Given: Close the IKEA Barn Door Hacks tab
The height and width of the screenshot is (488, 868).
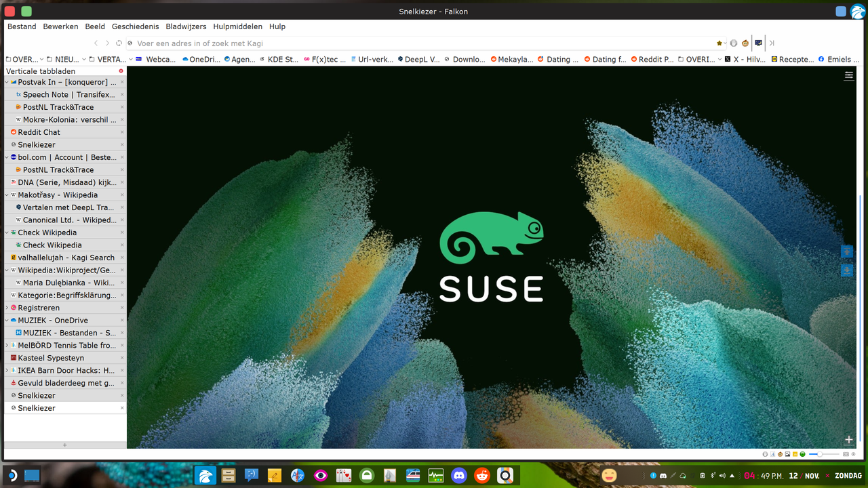Looking at the screenshot, I should point(122,371).
